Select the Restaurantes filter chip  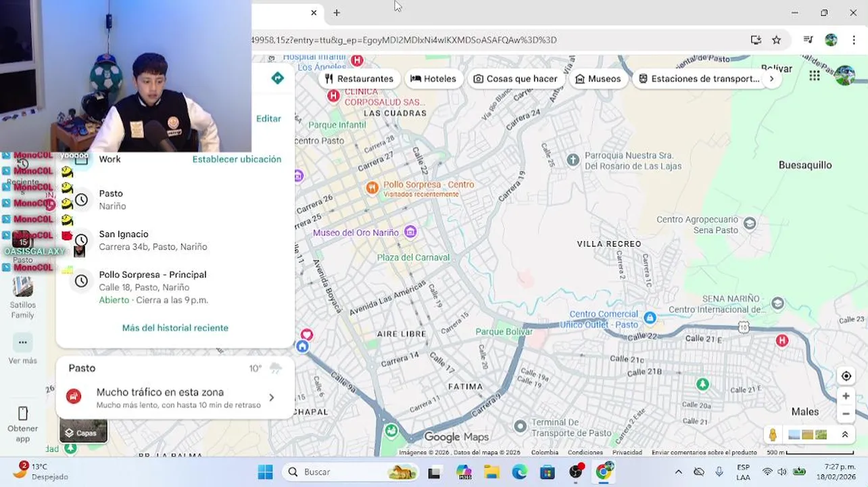coord(359,78)
